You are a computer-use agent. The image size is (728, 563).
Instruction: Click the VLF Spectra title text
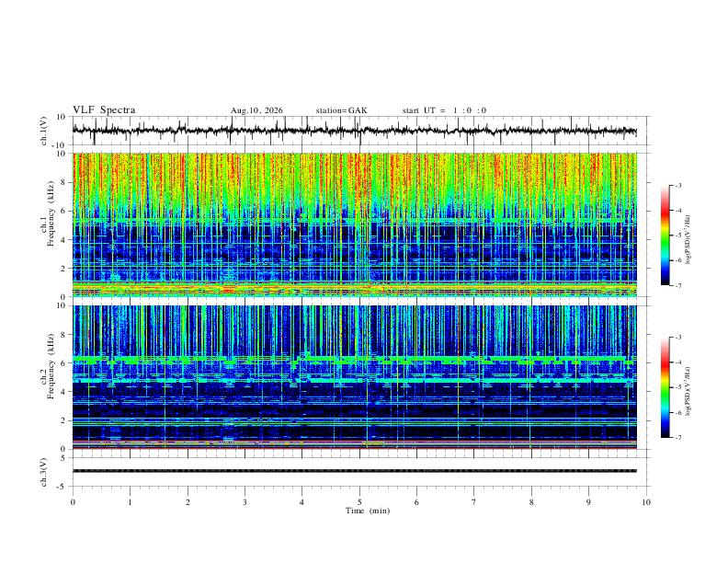[x=104, y=110]
